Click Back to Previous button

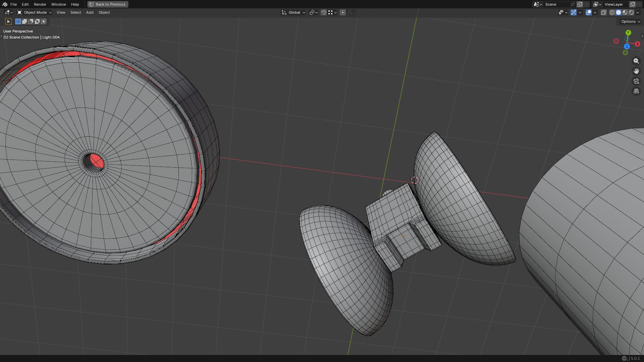pos(108,4)
